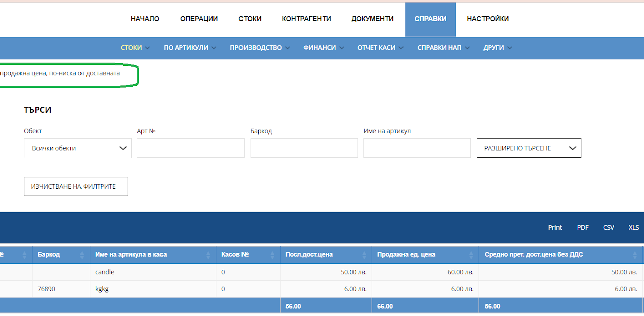Click the 66.00 total in footer row
644x316 pixels.
pyautogui.click(x=385, y=306)
